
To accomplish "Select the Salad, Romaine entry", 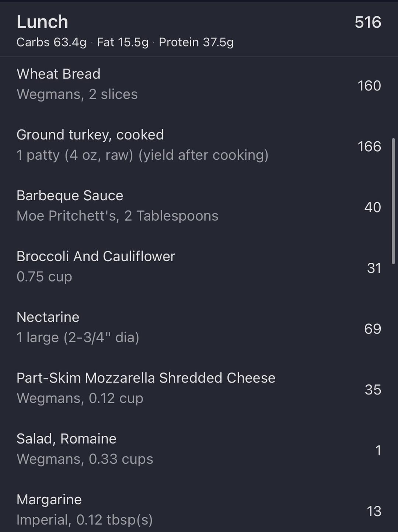I will (66, 439).
